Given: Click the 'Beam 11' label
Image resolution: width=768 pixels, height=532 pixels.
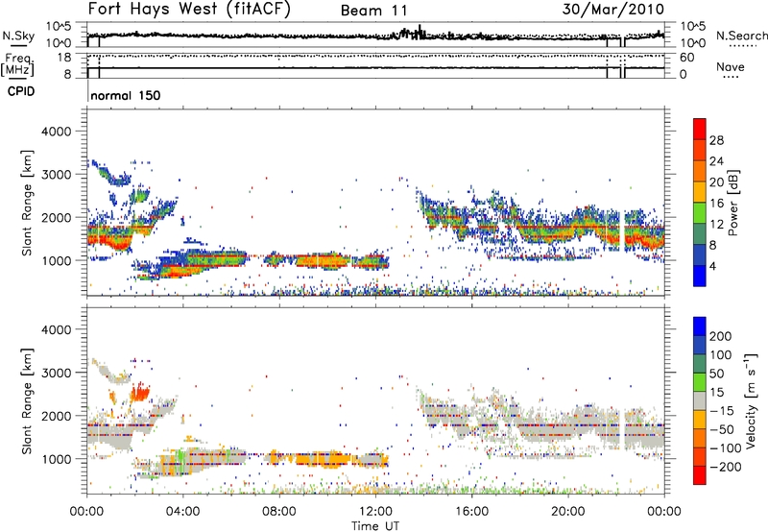Looking at the screenshot, I should point(374,11).
